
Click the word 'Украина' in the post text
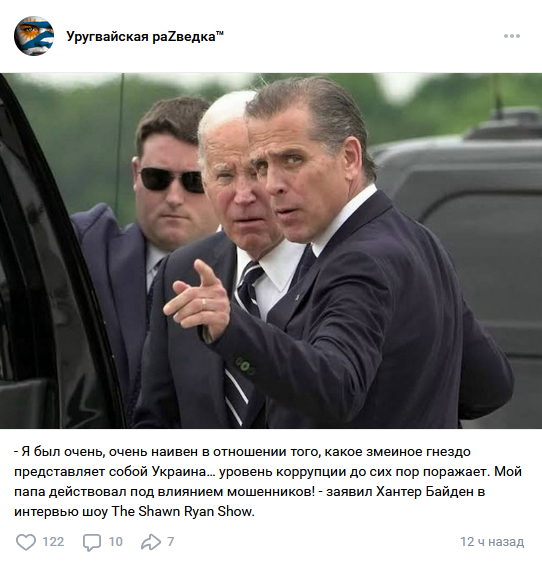[179, 472]
